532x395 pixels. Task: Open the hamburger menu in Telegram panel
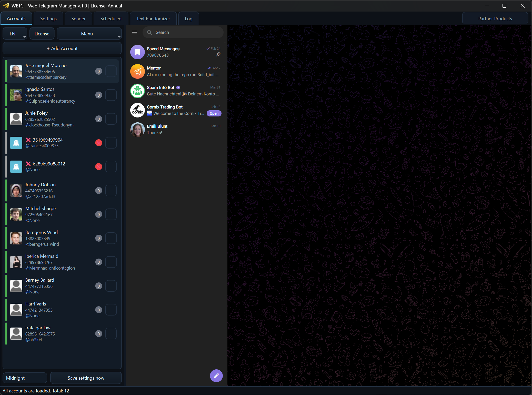134,32
